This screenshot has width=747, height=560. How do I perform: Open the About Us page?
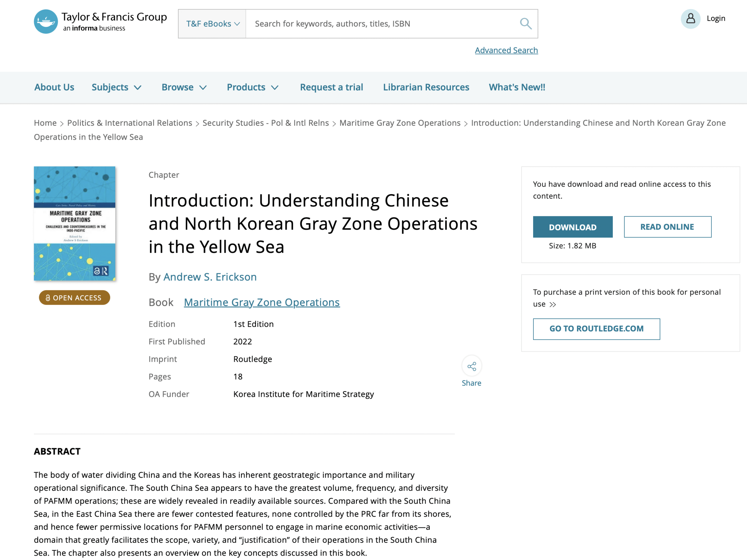[x=54, y=87]
